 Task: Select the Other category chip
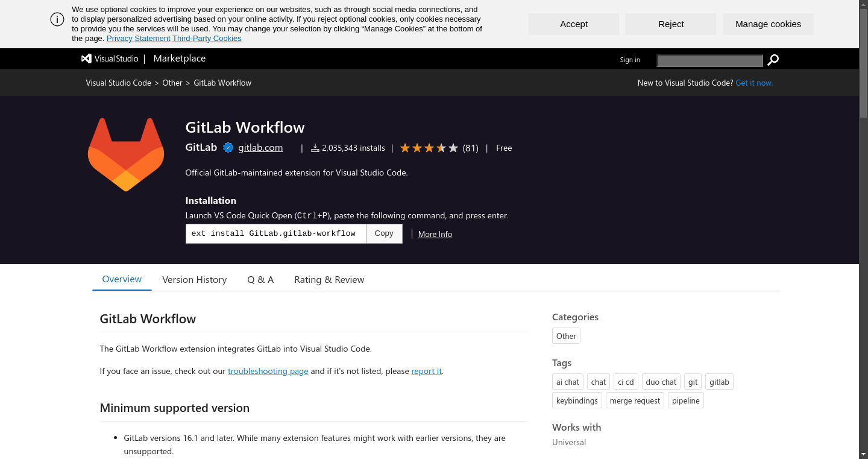567,336
